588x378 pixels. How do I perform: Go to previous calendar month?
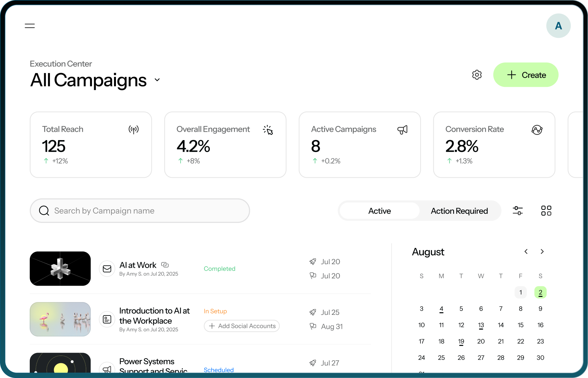point(526,252)
